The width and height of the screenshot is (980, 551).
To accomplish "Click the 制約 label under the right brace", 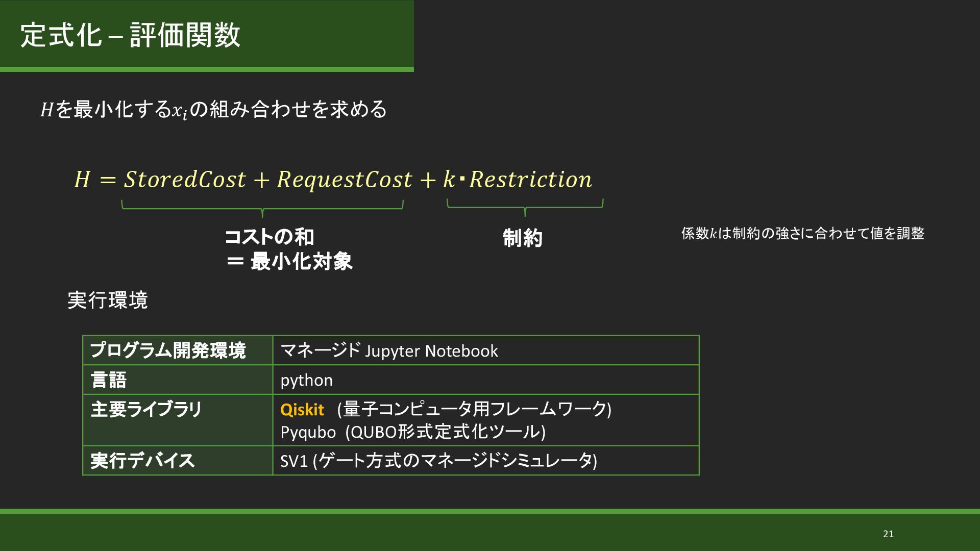I will (x=522, y=238).
